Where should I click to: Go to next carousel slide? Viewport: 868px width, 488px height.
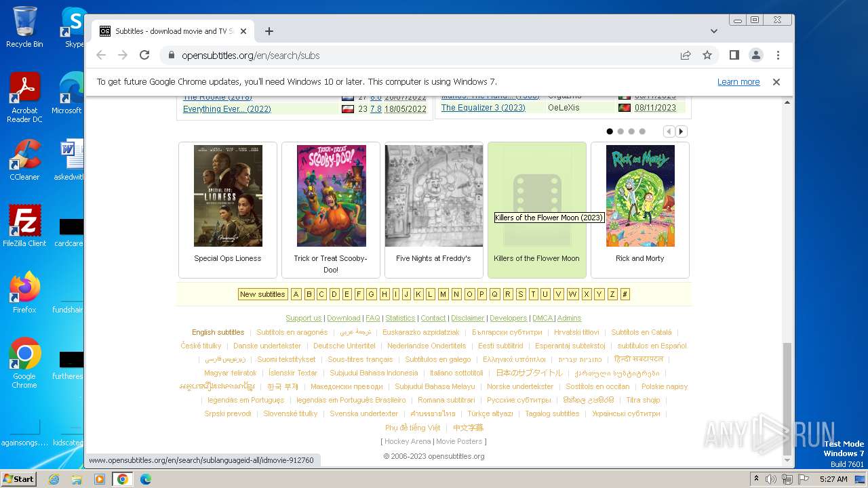682,131
